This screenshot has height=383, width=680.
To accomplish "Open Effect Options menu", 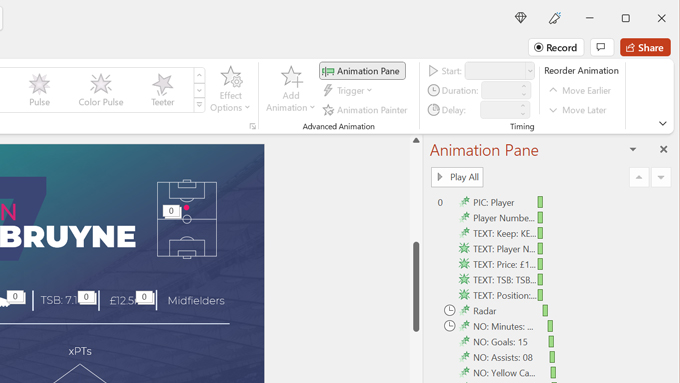I will [230, 89].
